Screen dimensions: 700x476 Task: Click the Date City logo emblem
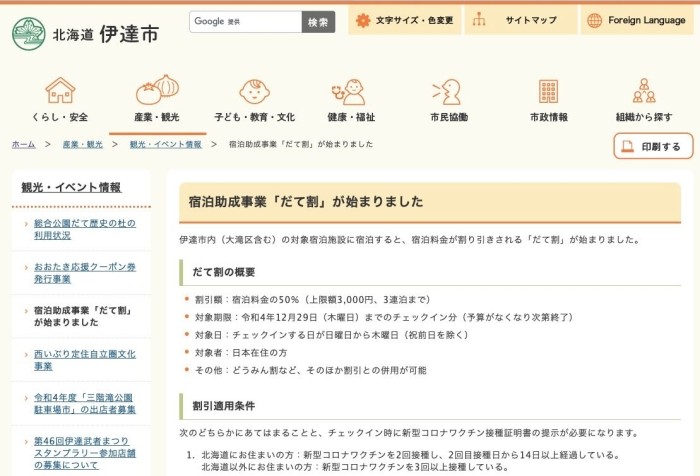(28, 34)
